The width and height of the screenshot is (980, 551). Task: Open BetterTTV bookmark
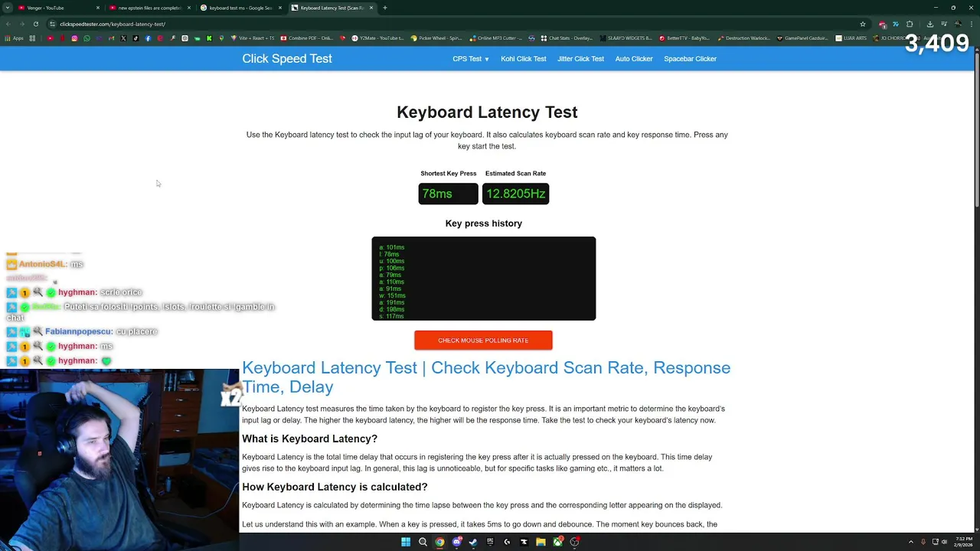point(684,38)
